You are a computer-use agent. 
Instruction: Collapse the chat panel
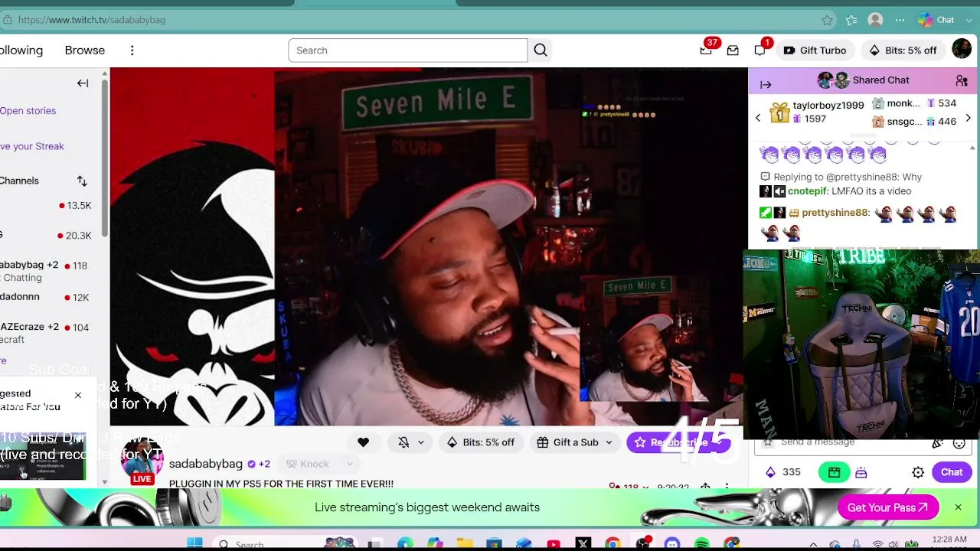click(766, 84)
